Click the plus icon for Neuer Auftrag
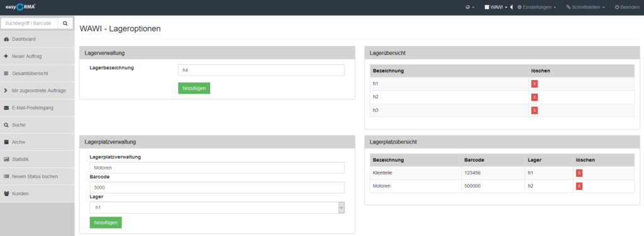This screenshot has width=644, height=236. (6, 57)
